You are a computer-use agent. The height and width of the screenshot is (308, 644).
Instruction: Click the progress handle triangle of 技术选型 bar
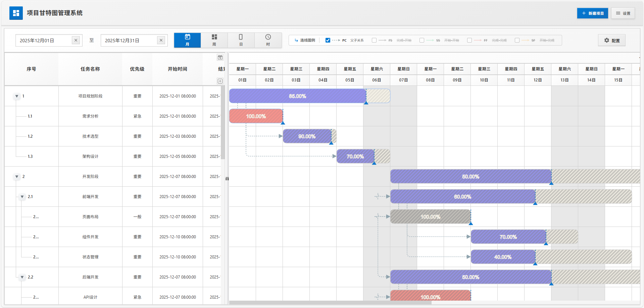click(x=331, y=143)
